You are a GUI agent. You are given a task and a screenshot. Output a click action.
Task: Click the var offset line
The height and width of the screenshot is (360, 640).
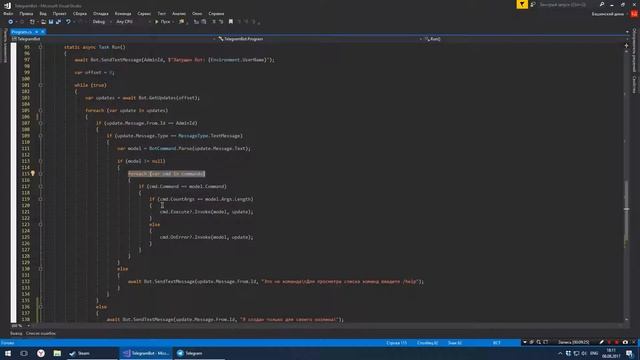[x=94, y=72]
